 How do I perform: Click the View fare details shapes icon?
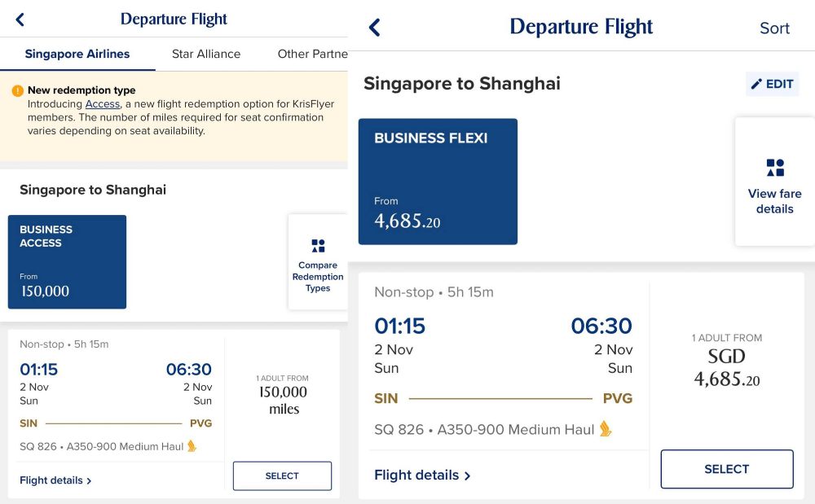click(774, 168)
